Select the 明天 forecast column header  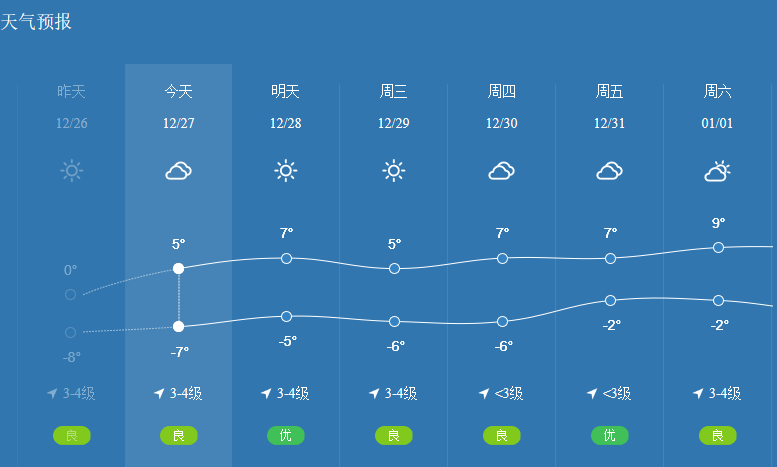pyautogui.click(x=286, y=92)
